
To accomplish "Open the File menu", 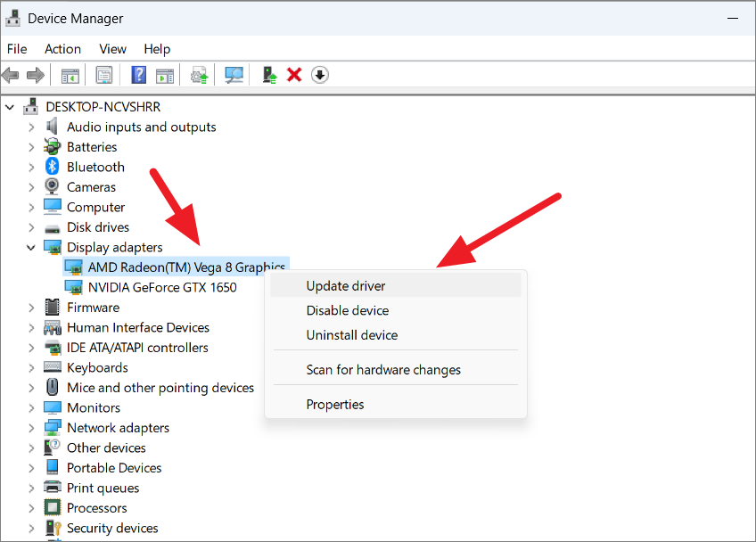I will 17,49.
